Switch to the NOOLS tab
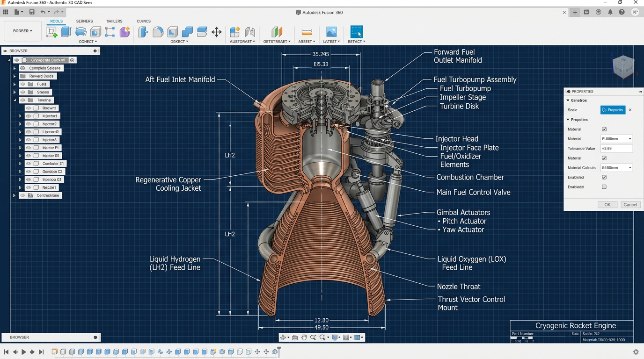Image resolution: width=644 pixels, height=359 pixels. pos(56,21)
